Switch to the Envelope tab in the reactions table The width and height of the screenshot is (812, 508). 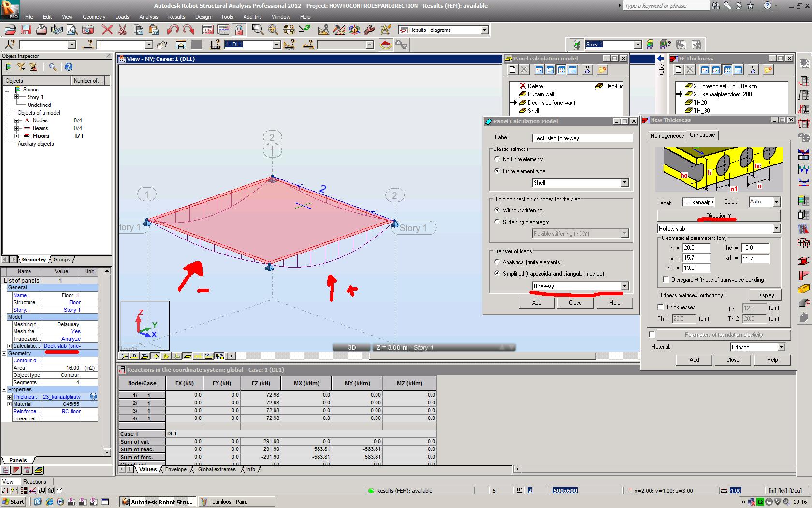tap(176, 469)
